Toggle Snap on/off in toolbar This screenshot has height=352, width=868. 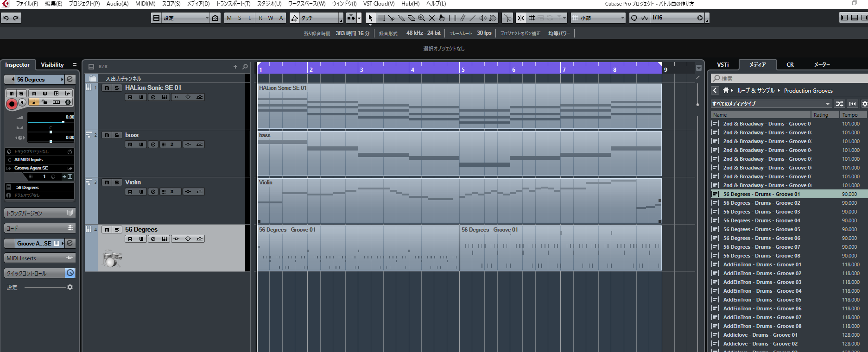tap(521, 18)
